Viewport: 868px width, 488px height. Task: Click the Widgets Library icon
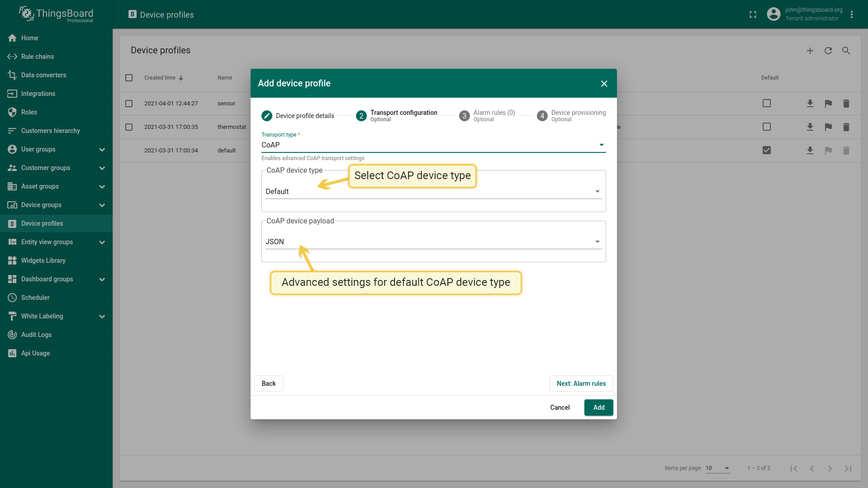(x=12, y=261)
